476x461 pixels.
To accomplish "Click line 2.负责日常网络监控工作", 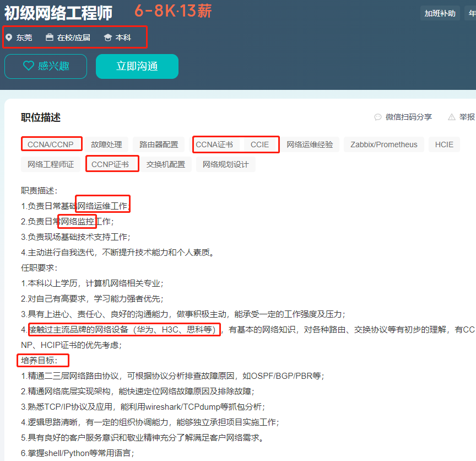I will pyautogui.click(x=67, y=222).
